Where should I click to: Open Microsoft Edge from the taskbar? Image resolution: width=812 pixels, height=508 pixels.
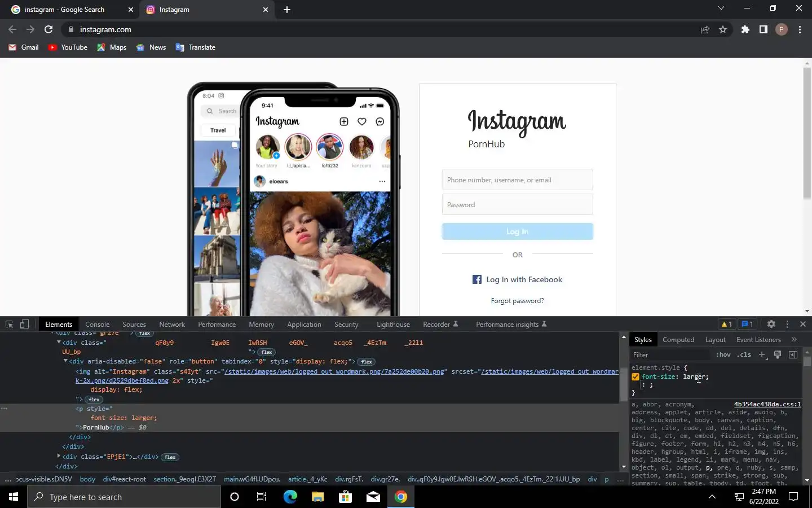click(290, 497)
